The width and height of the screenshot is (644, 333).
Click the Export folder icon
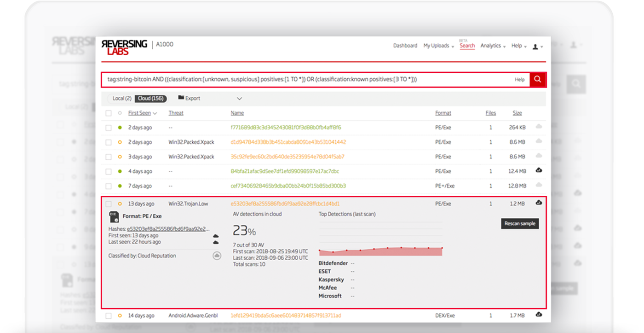point(181,98)
